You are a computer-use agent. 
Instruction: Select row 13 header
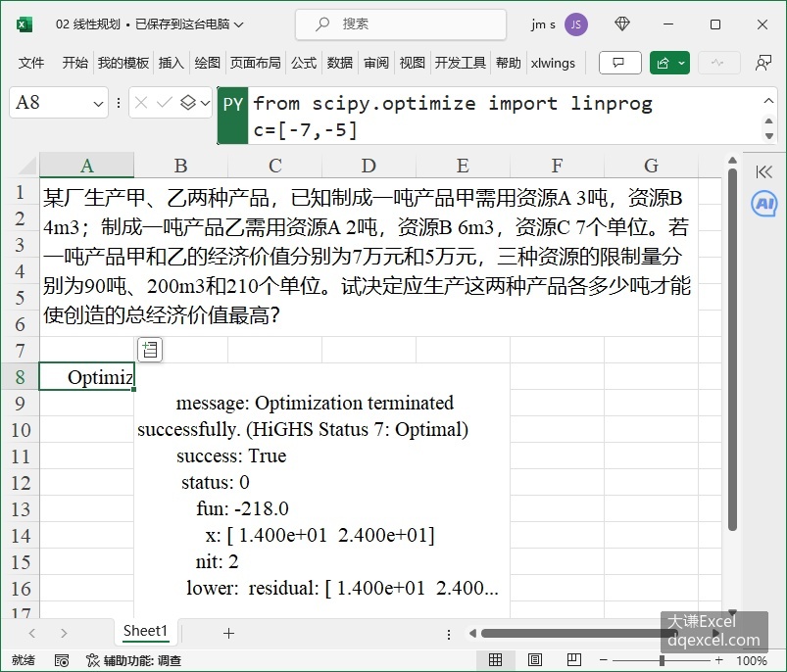point(20,509)
